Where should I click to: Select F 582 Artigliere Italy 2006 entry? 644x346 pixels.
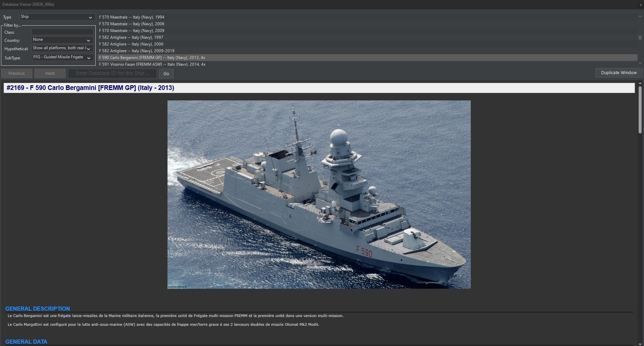click(x=367, y=44)
